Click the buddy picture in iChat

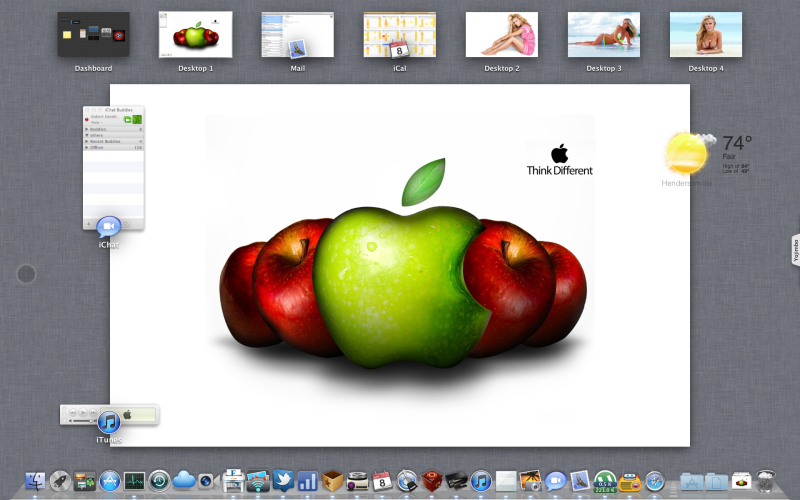(137, 119)
